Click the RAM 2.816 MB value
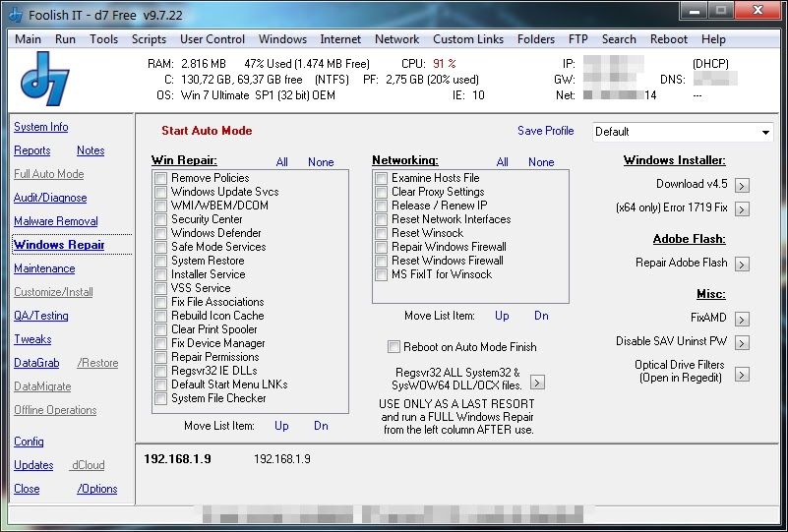The width and height of the screenshot is (788, 532). [204, 64]
